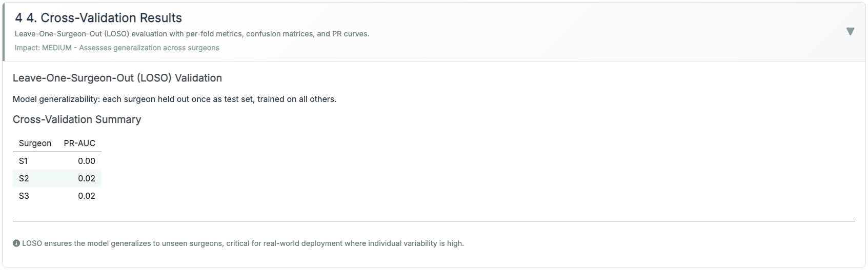The height and width of the screenshot is (270, 868).
Task: Click the 'Model generalizability' description sentence
Action: click(174, 99)
